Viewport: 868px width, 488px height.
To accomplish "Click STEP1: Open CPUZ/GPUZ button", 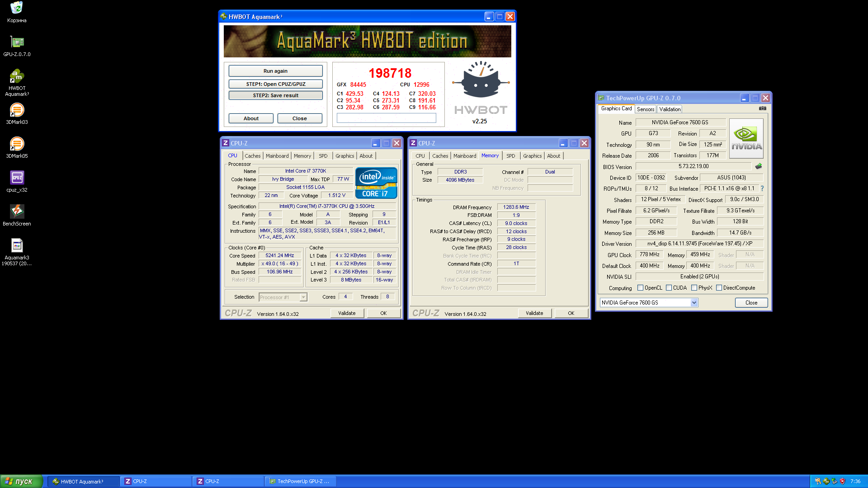I will [276, 84].
